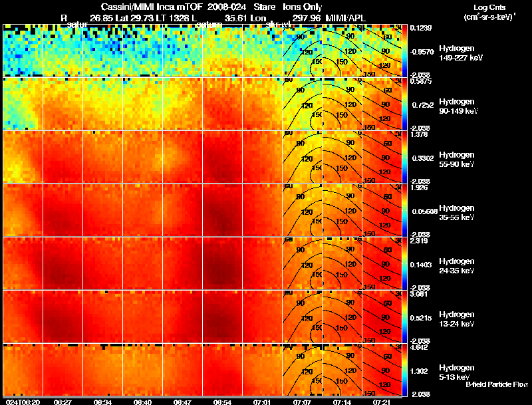
Task: Click color bar beside 5-13 keV row
Action: [404, 370]
